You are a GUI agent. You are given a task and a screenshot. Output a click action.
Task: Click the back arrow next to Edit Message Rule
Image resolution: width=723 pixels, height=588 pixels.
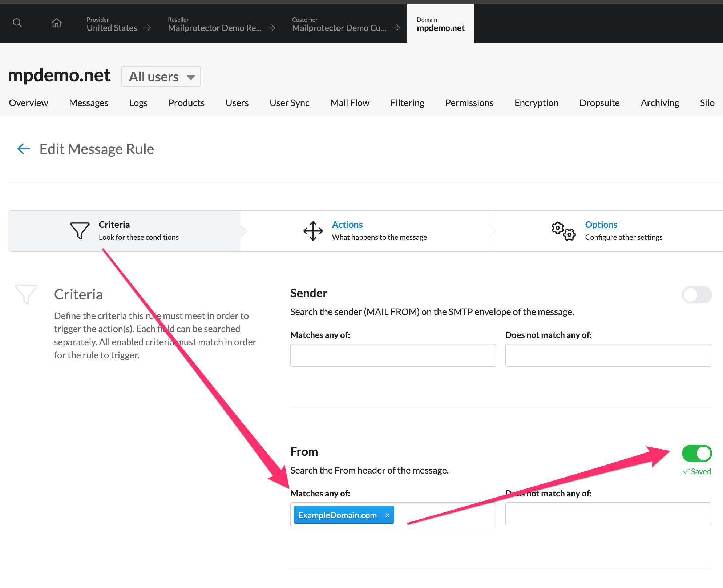pyautogui.click(x=23, y=149)
